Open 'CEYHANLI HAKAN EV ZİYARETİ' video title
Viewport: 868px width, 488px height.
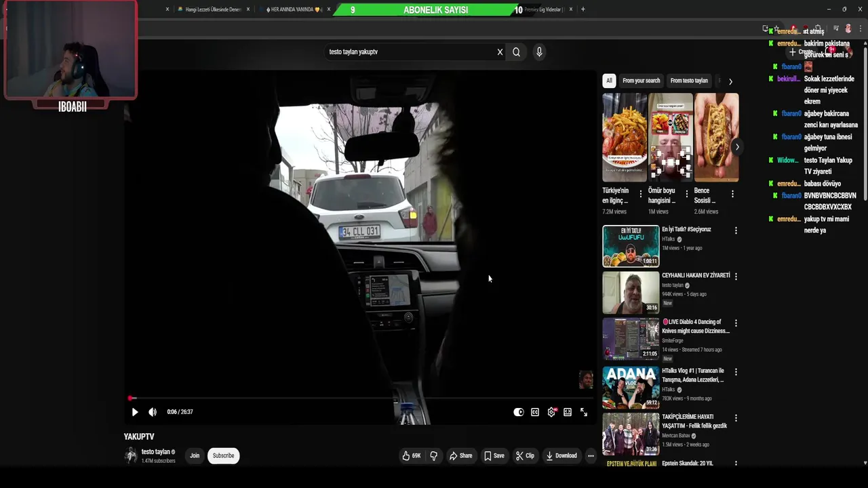pos(696,276)
